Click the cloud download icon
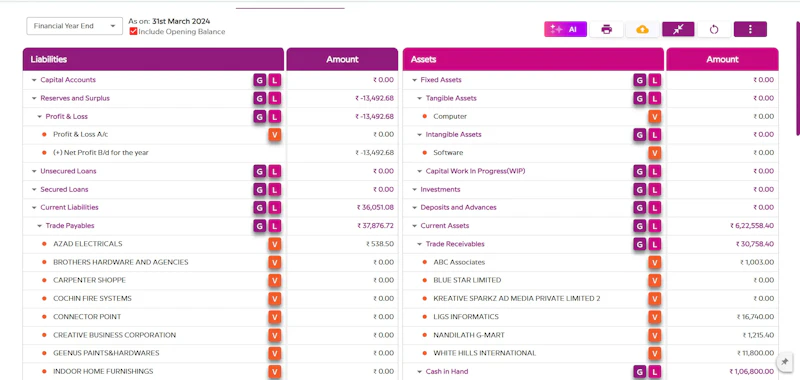The width and height of the screenshot is (800, 380). [x=642, y=29]
